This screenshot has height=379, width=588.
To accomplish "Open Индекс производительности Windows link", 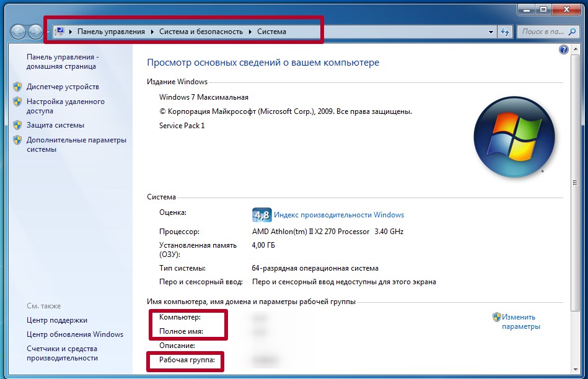I will (x=338, y=215).
